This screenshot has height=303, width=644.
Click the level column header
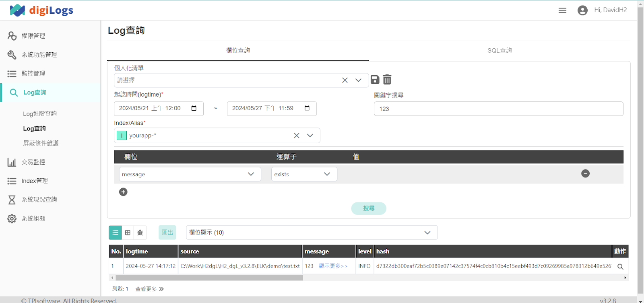365,251
